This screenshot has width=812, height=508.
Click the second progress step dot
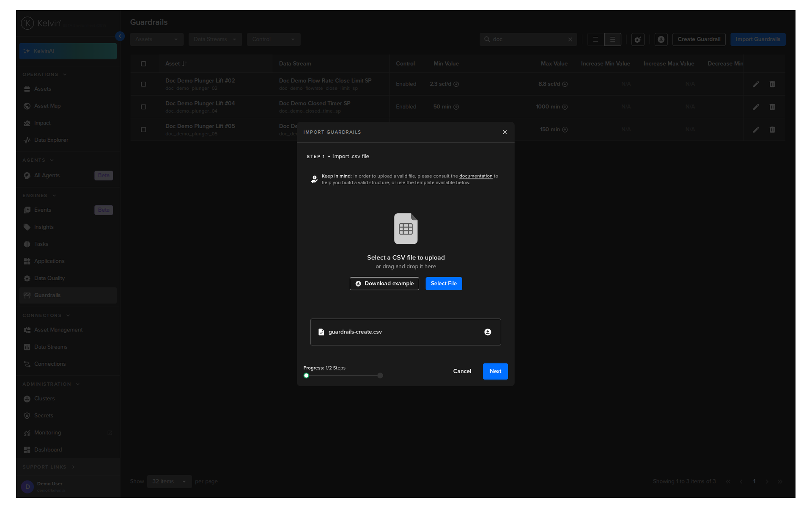point(380,375)
